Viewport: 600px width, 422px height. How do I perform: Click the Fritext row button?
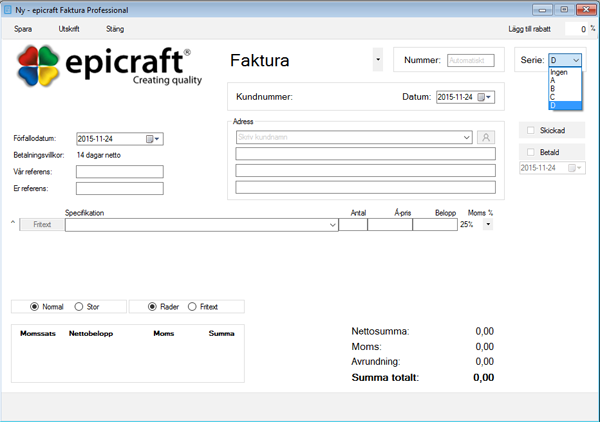42,225
